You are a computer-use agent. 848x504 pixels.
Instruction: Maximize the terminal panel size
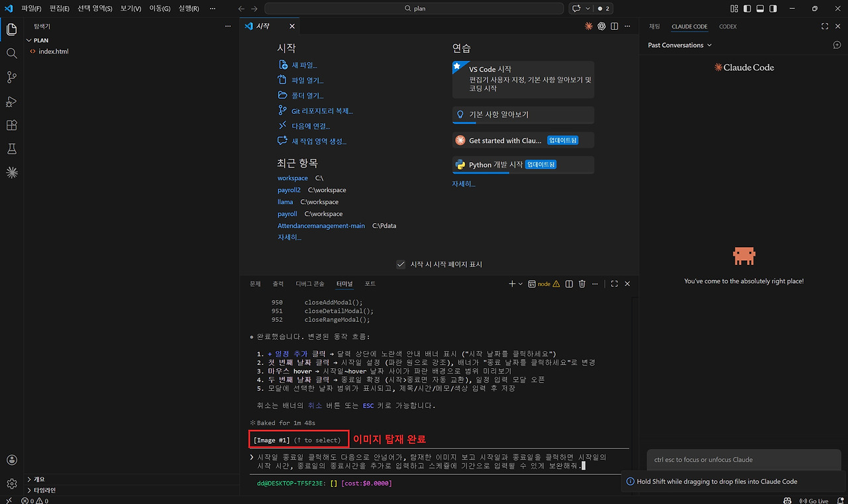click(x=614, y=283)
